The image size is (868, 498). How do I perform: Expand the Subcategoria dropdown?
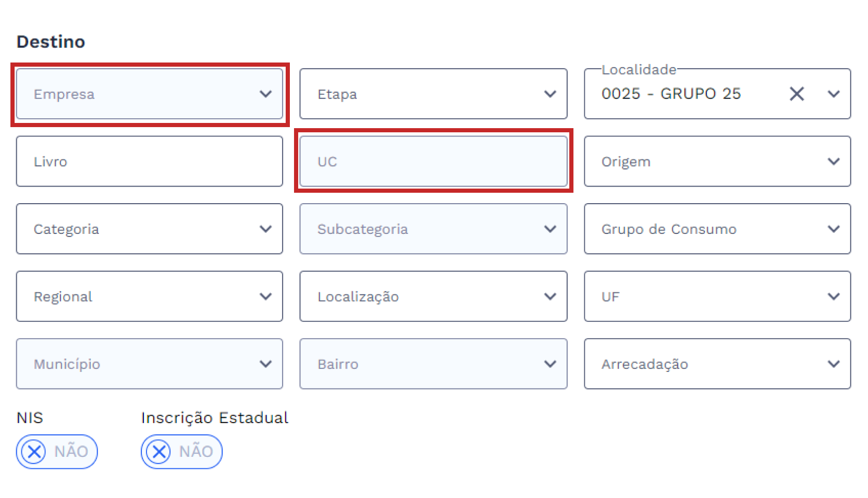click(x=433, y=229)
